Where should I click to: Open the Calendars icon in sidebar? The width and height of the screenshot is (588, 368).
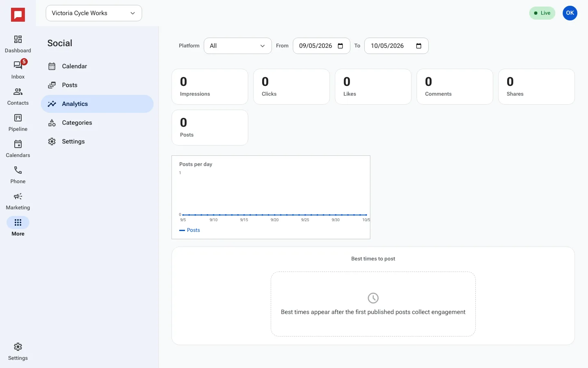pos(18,144)
